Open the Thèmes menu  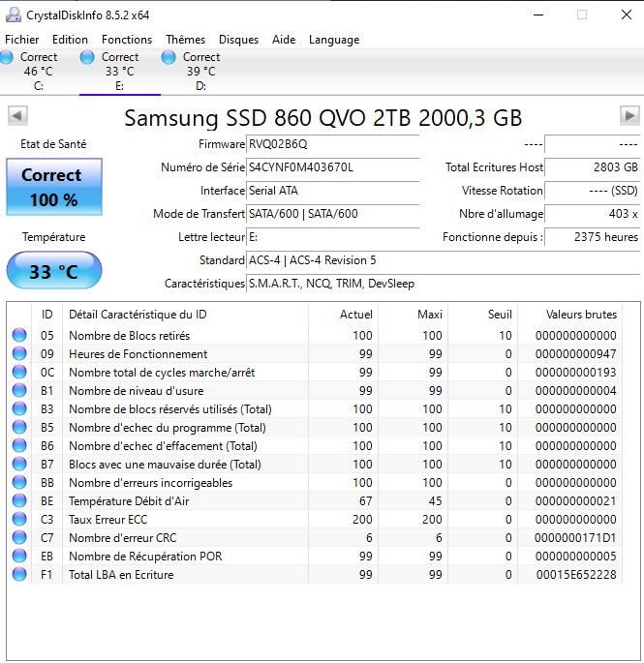point(185,40)
